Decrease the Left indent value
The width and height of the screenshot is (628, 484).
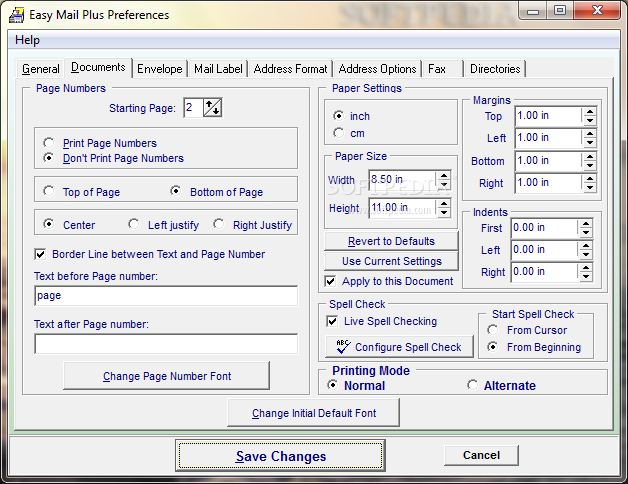pyautogui.click(x=586, y=254)
